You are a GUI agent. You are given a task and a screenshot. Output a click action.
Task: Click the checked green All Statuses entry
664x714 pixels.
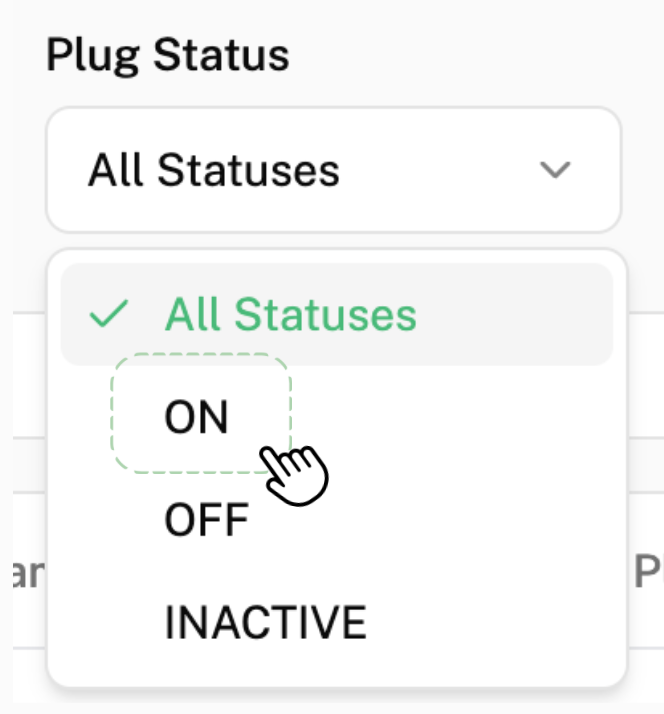click(x=290, y=315)
